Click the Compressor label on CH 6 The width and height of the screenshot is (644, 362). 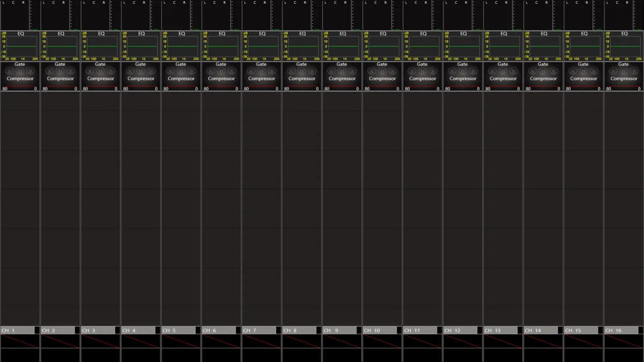click(x=221, y=79)
